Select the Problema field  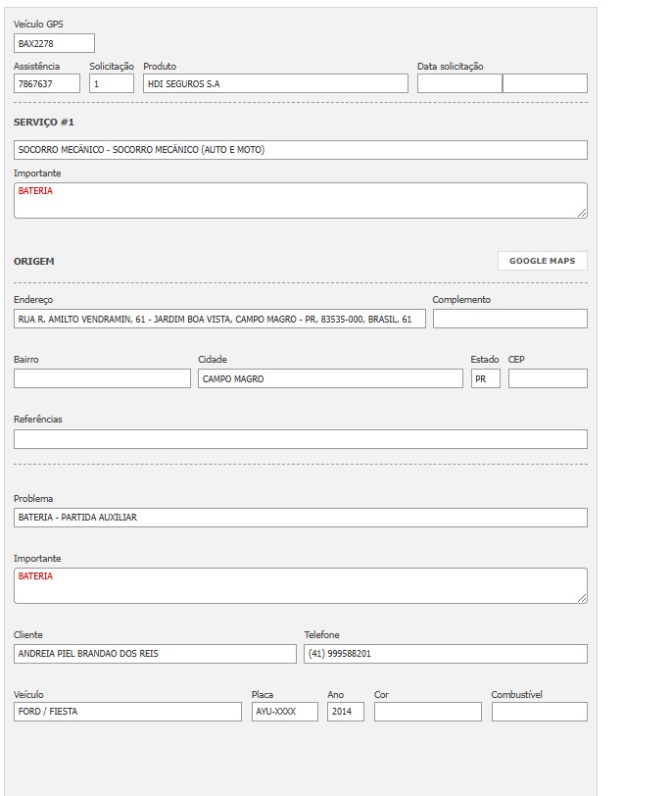tap(301, 518)
